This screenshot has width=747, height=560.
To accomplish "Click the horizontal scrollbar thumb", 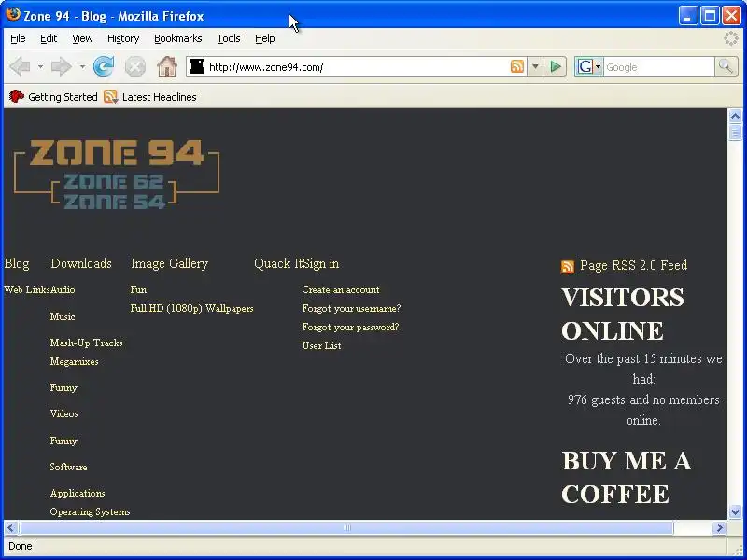I will (346, 527).
